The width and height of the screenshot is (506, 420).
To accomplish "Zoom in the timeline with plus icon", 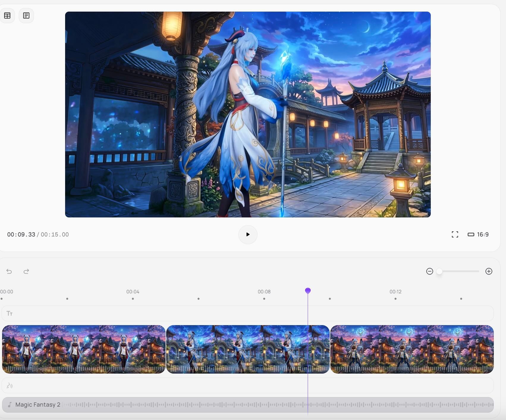I will (x=488, y=271).
